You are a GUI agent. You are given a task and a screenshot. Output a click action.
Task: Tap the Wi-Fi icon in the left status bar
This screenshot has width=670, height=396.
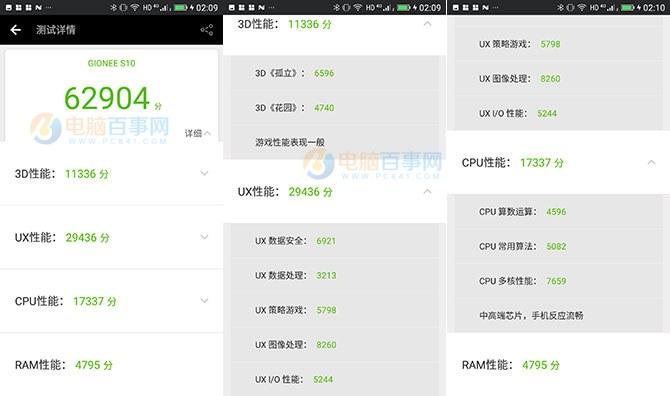[135, 8]
